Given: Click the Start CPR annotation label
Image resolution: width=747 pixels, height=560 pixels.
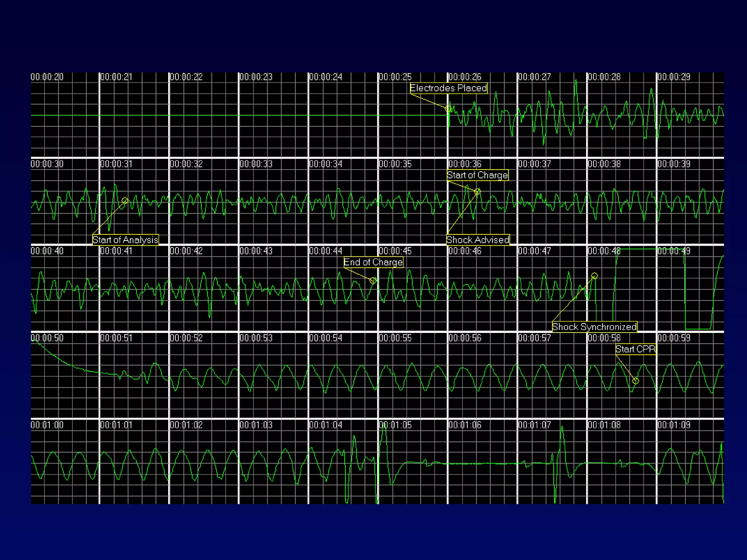Looking at the screenshot, I should pyautogui.click(x=635, y=349).
